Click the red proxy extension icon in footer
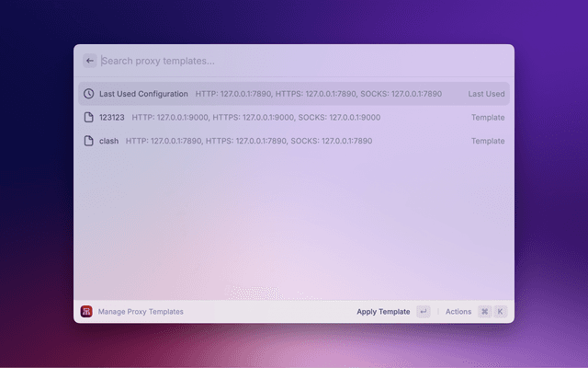The image size is (588, 368). [x=86, y=312]
